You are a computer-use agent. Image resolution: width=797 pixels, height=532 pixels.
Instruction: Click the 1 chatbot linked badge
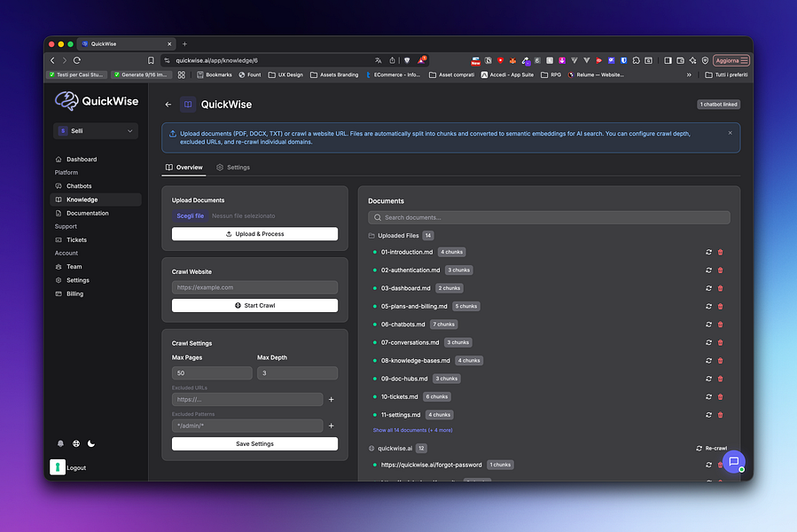[718, 105]
